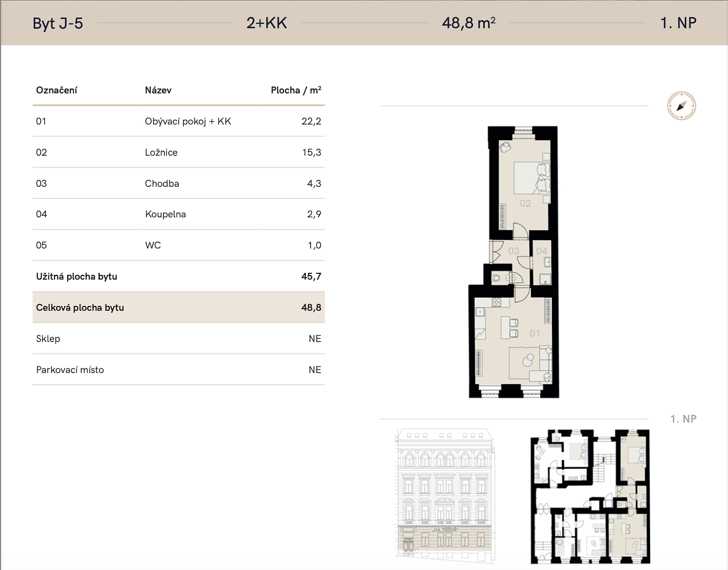Select the Ložnice table row
The height and width of the screenshot is (570, 728).
pos(179,152)
